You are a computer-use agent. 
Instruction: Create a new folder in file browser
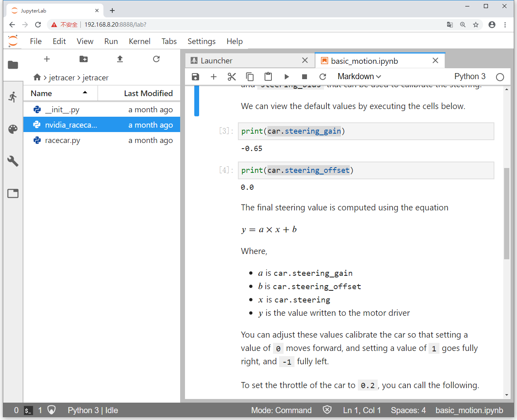(x=84, y=59)
